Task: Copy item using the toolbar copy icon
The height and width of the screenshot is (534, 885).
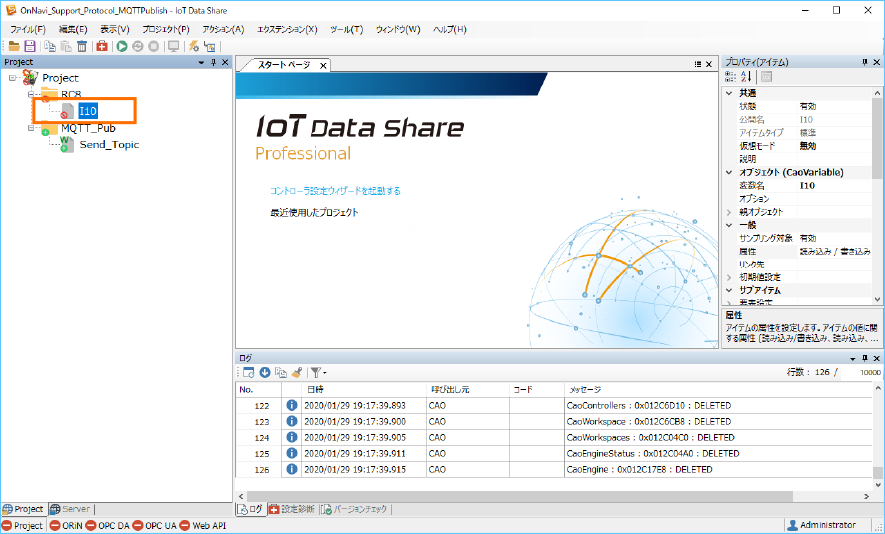Action: [50, 46]
